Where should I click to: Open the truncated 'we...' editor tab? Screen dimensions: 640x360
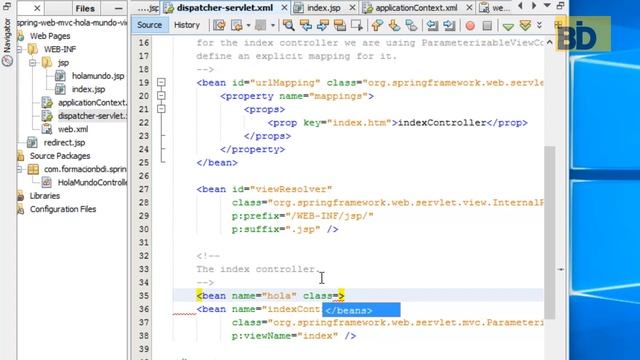pyautogui.click(x=495, y=8)
